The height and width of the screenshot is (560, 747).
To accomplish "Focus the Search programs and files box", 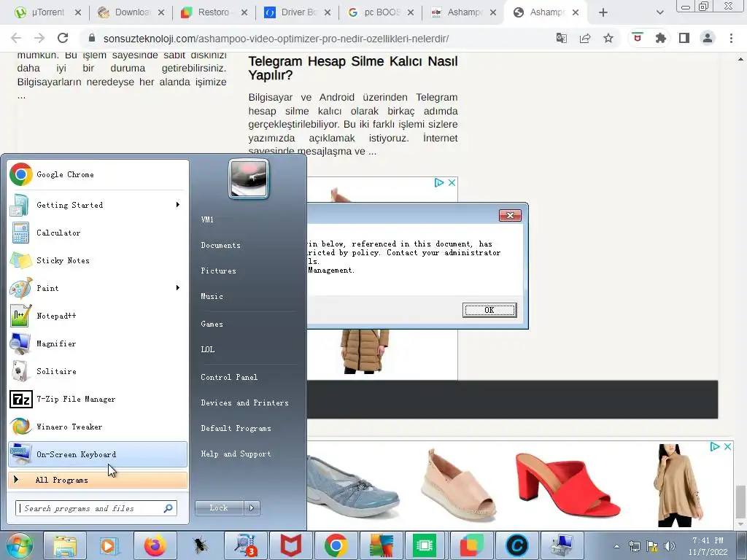I will pos(96,508).
